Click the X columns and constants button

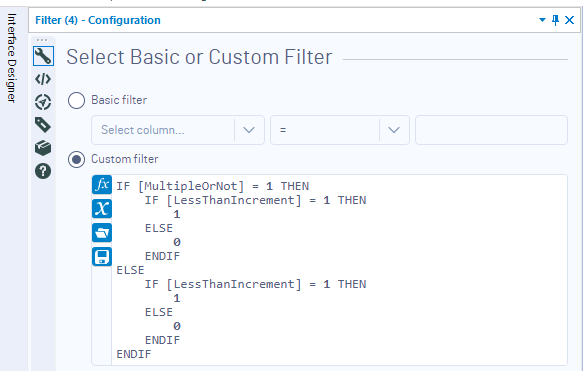102,209
